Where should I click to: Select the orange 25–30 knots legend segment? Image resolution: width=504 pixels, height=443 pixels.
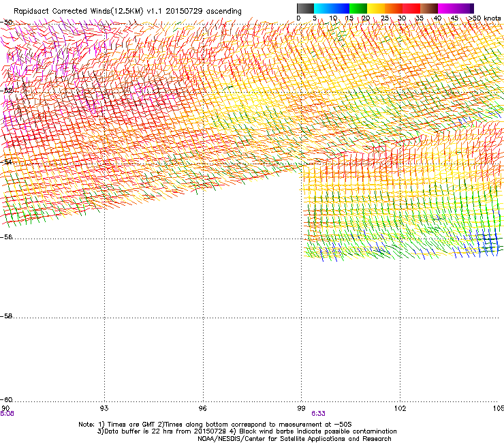[x=394, y=8]
